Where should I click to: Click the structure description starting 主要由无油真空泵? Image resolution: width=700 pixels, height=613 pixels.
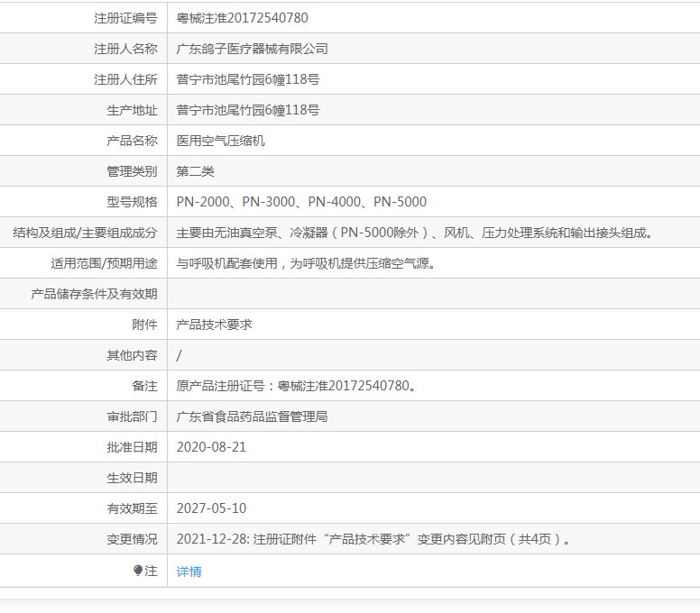[415, 233]
